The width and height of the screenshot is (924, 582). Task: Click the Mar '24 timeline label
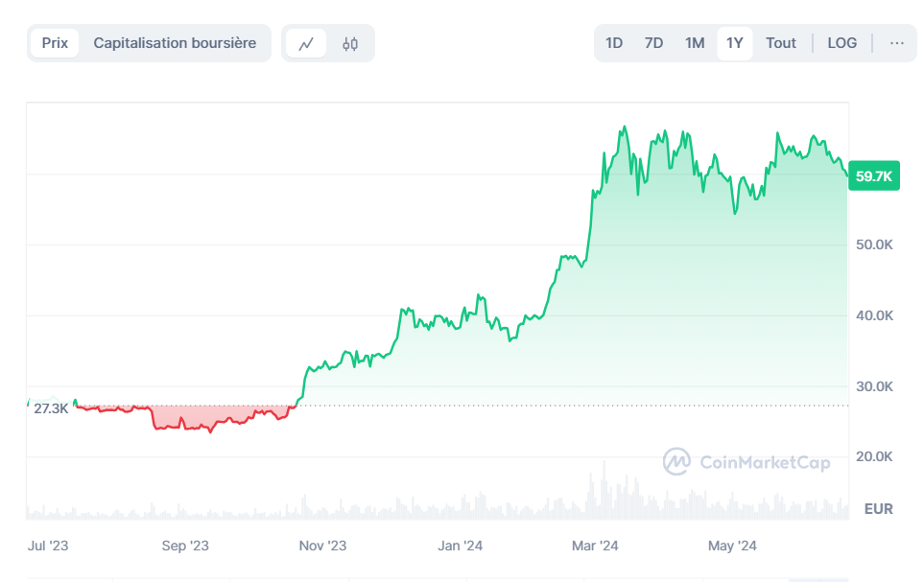pyautogui.click(x=595, y=547)
